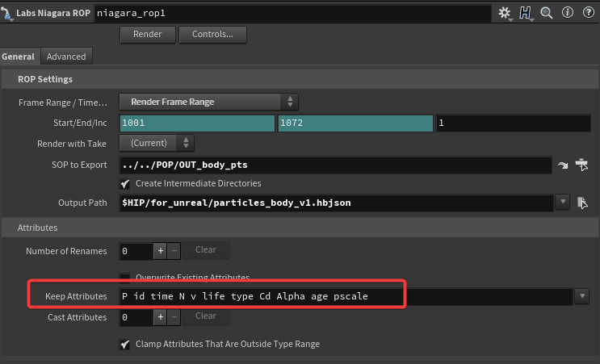Image resolution: width=600 pixels, height=364 pixels.
Task: Switch to the General tab
Action: [18, 56]
